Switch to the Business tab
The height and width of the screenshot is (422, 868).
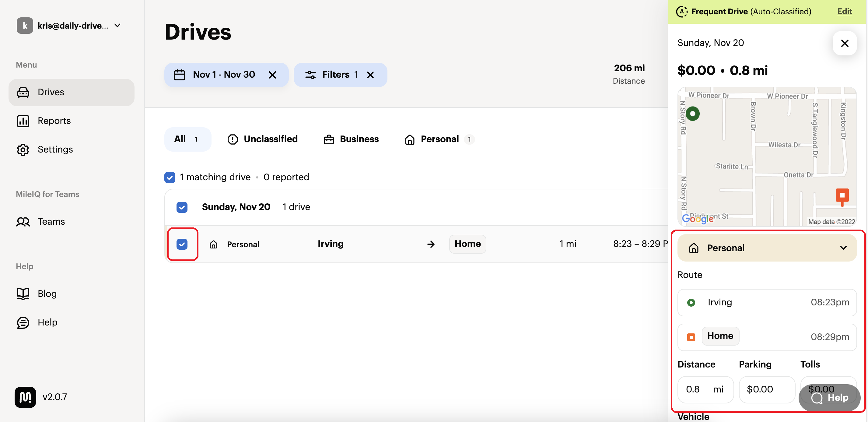coord(351,139)
